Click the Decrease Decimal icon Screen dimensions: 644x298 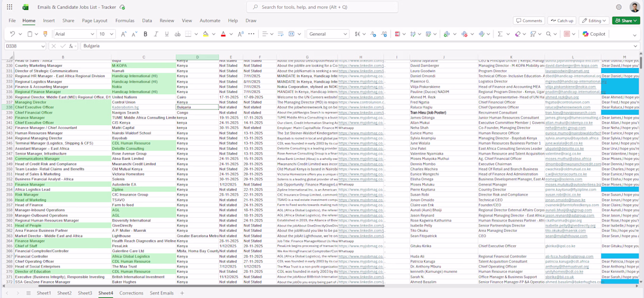click(384, 34)
